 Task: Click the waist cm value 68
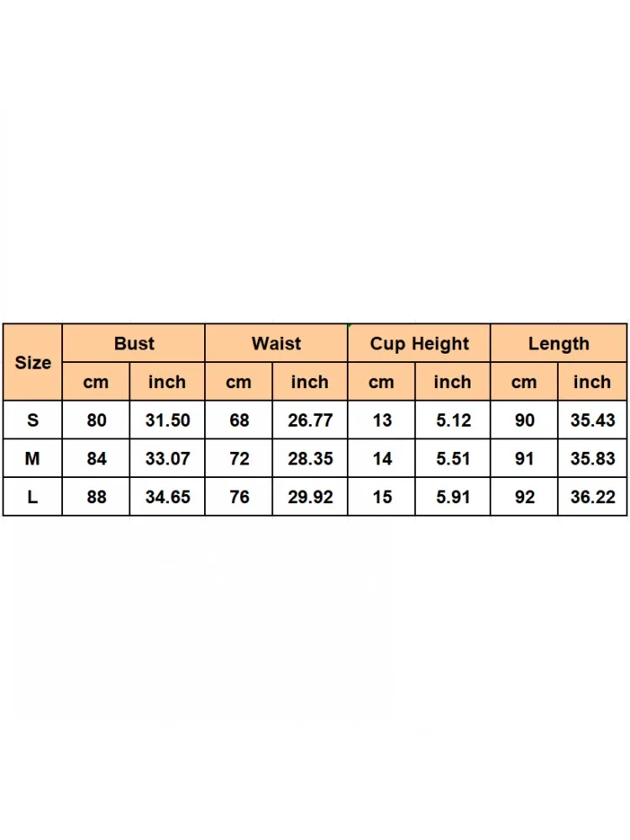(x=239, y=420)
